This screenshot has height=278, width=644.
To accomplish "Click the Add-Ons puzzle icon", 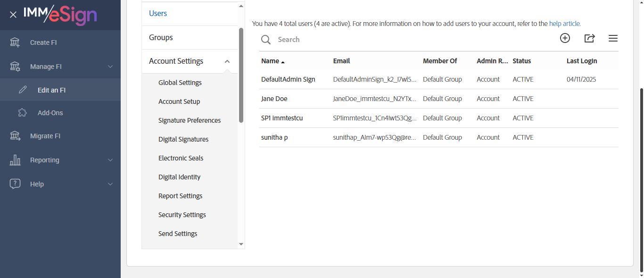I will [x=22, y=113].
